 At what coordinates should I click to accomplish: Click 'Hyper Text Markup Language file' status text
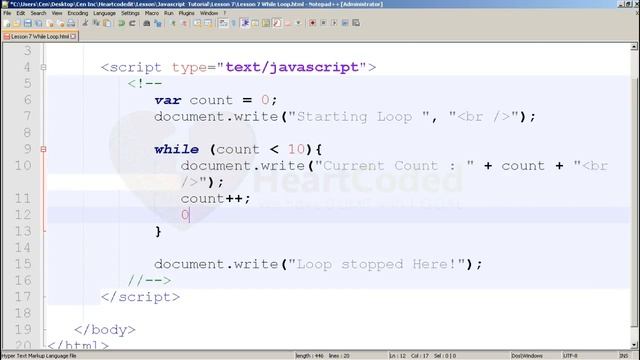pyautogui.click(x=39, y=356)
